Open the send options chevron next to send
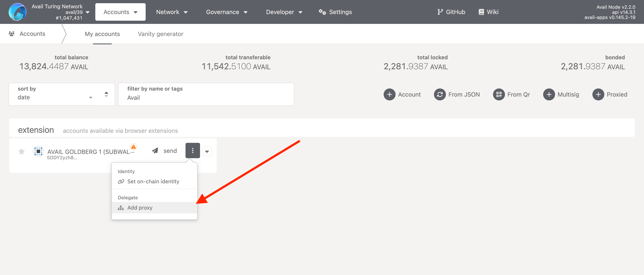This screenshot has height=275, width=644. [207, 151]
